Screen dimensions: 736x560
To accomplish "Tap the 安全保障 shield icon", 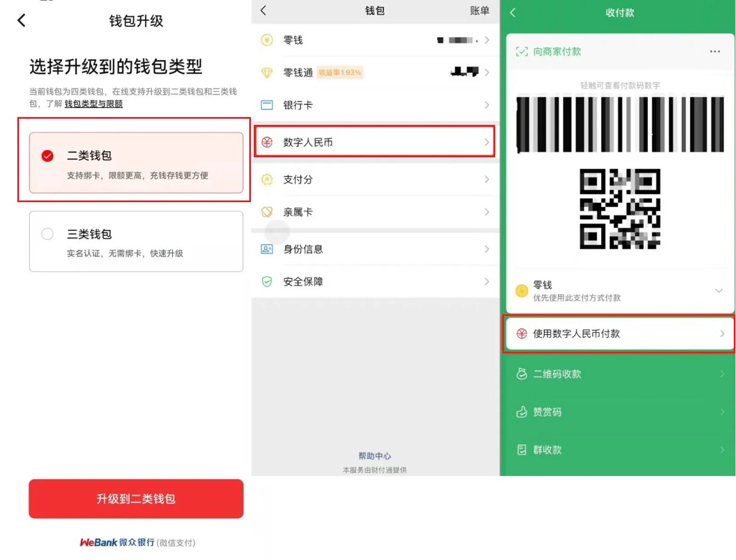I will click(267, 282).
